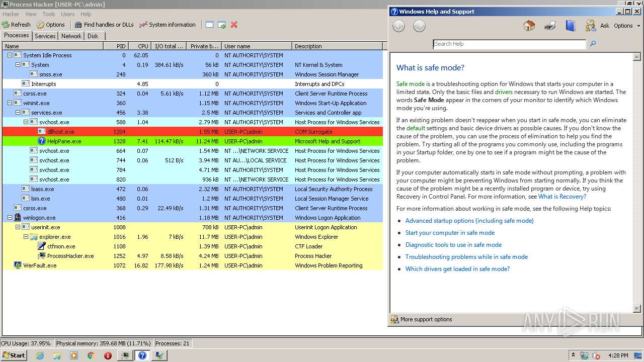Click Process Hacker taskbar button

click(x=125, y=355)
